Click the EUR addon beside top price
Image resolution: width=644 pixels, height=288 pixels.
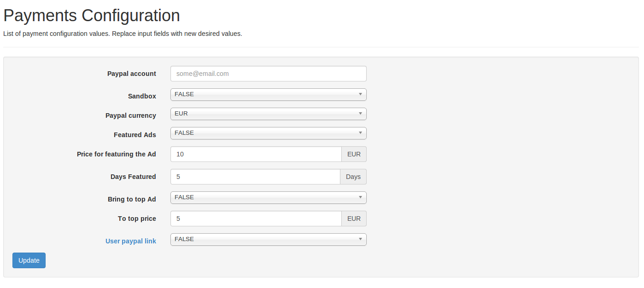point(354,219)
